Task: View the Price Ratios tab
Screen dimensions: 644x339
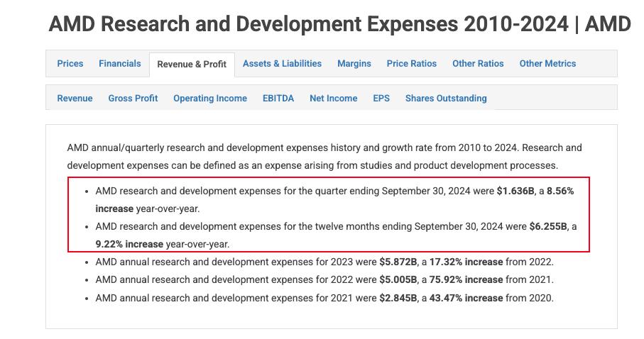Action: [412, 64]
